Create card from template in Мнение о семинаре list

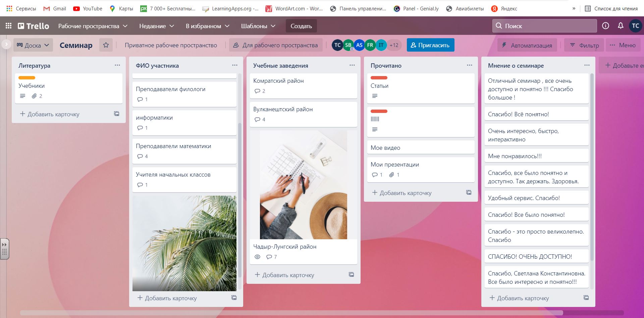(x=586, y=298)
